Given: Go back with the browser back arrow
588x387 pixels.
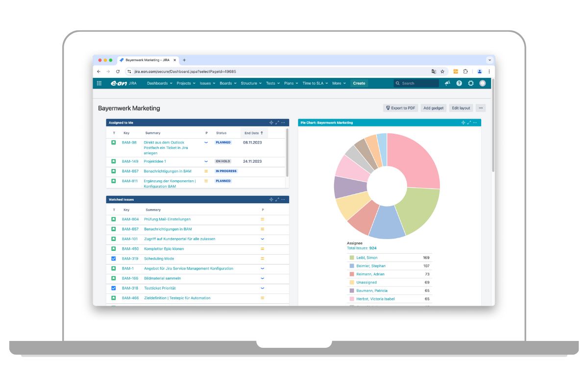Looking at the screenshot, I should tap(99, 72).
